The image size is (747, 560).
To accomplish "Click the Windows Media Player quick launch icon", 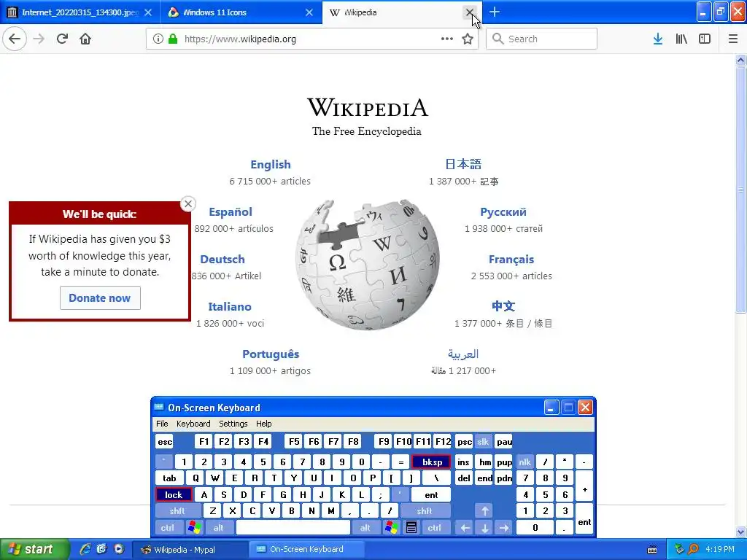I will tap(119, 549).
